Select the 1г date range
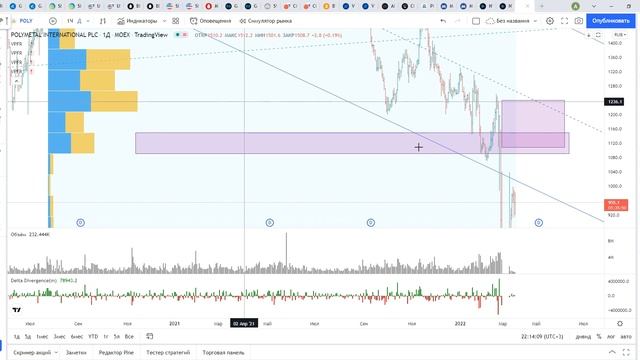This screenshot has width=640, height=360. click(x=106, y=337)
